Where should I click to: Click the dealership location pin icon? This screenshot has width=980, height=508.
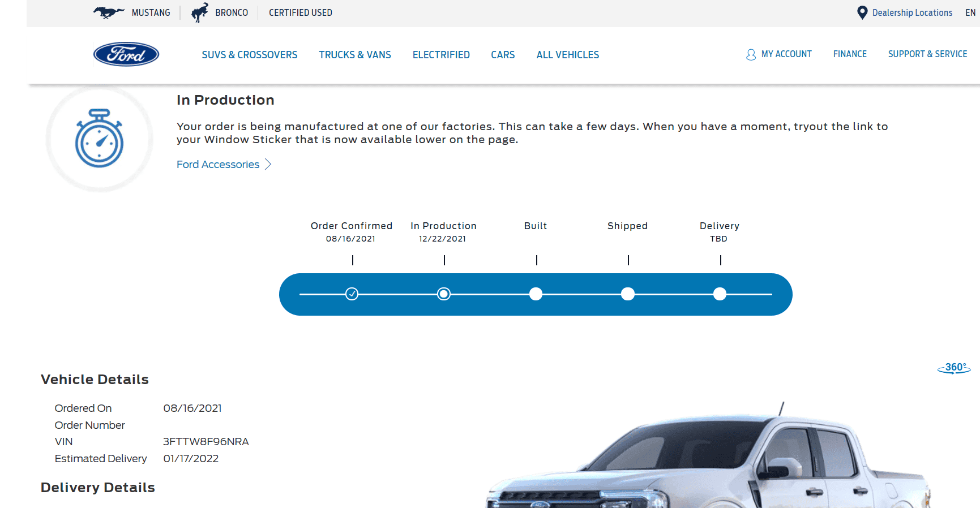point(862,12)
